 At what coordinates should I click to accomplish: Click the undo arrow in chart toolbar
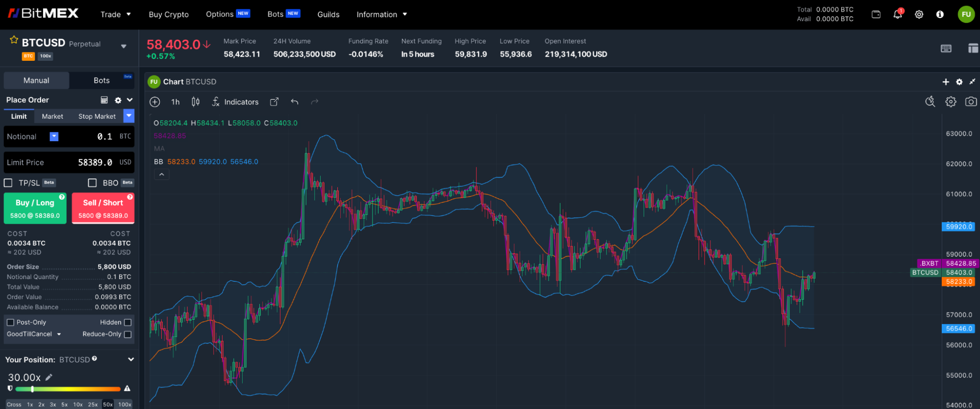point(295,102)
